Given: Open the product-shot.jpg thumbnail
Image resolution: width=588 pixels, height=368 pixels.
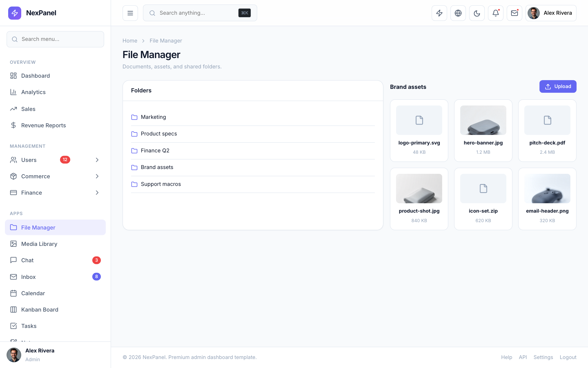Looking at the screenshot, I should tap(419, 188).
